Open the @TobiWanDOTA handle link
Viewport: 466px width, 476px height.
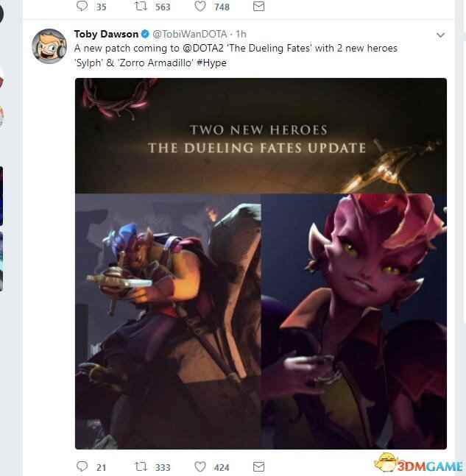(x=191, y=35)
